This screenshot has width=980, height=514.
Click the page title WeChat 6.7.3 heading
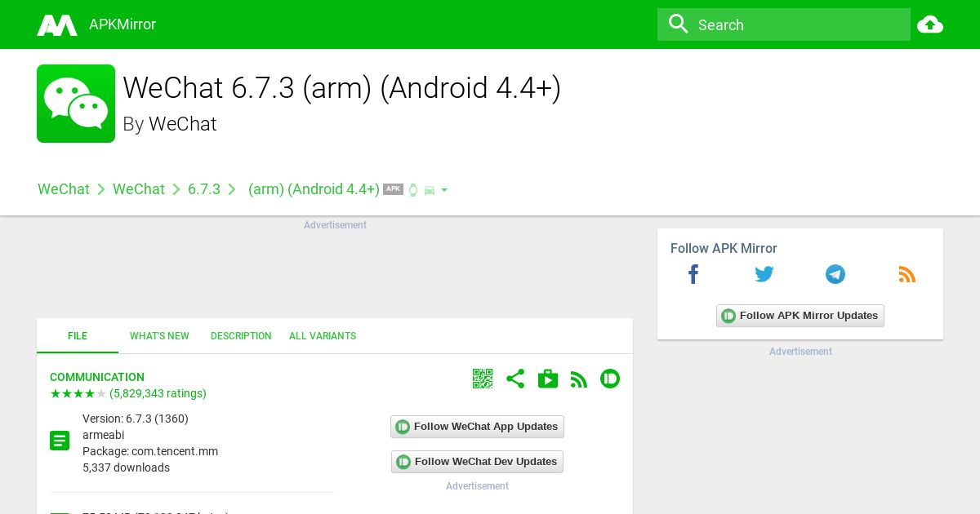pyautogui.click(x=341, y=88)
